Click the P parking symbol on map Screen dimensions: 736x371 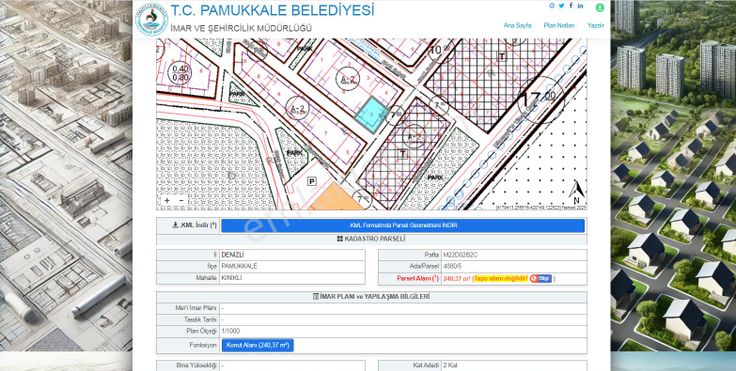tap(311, 181)
